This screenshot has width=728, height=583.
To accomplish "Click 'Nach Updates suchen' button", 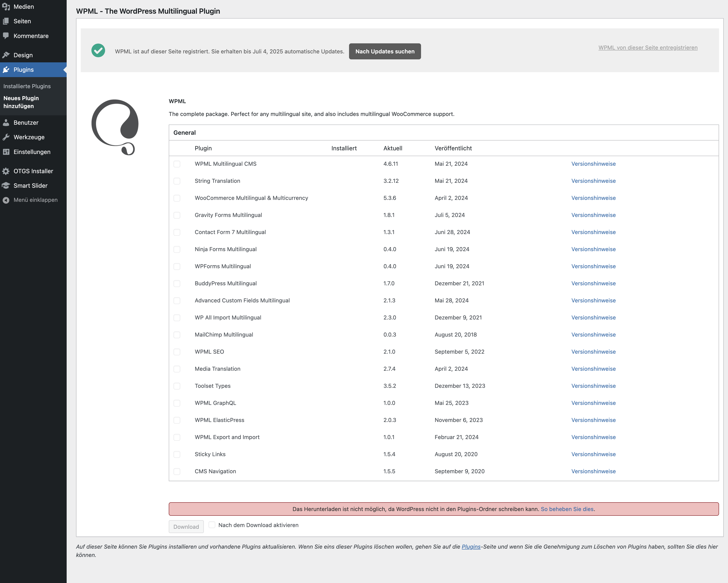I will coord(385,51).
